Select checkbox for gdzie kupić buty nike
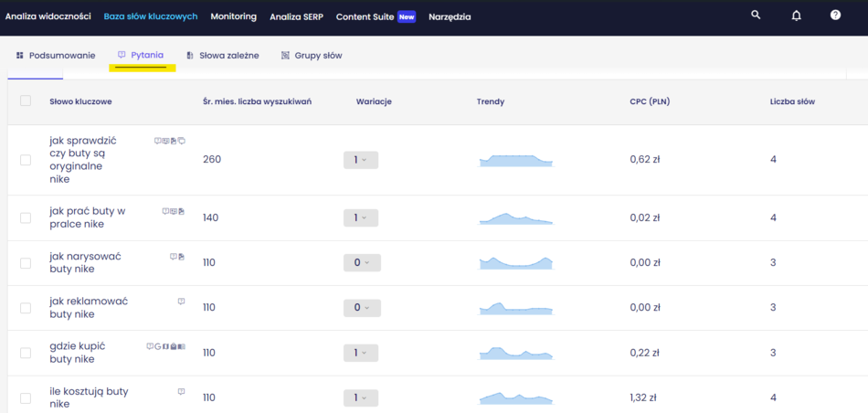The image size is (868, 413). tap(26, 353)
